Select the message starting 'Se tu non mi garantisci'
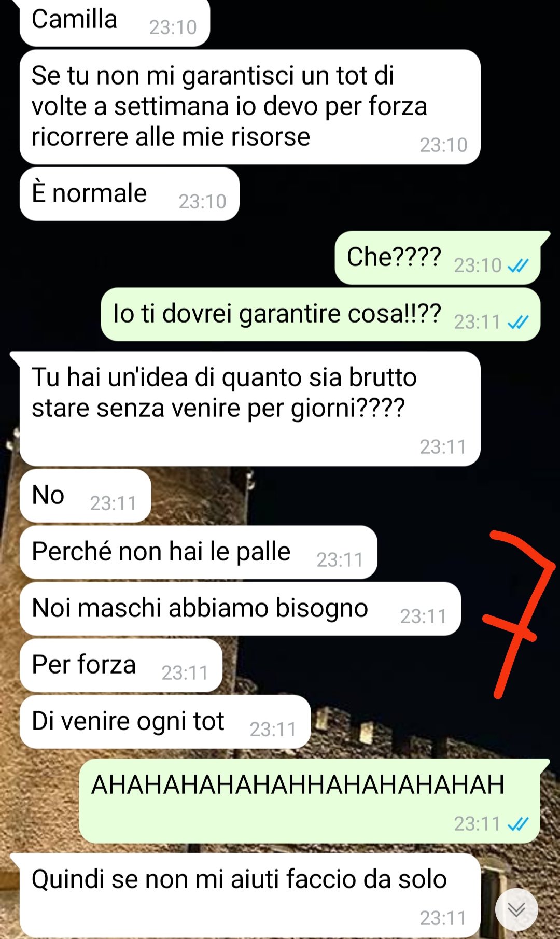560x939 pixels. pyautogui.click(x=250, y=107)
